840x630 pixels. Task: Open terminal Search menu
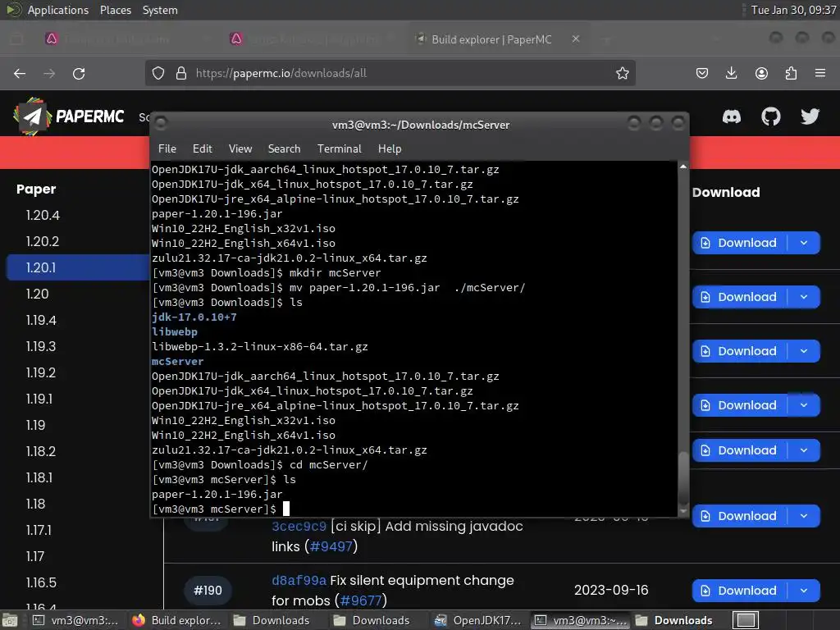[x=284, y=149]
